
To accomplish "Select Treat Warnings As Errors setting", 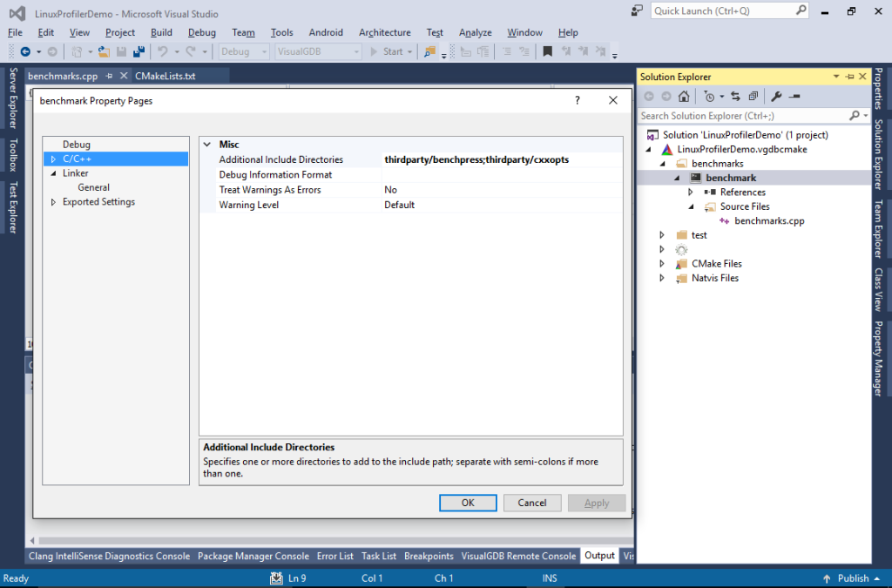I will (279, 189).
